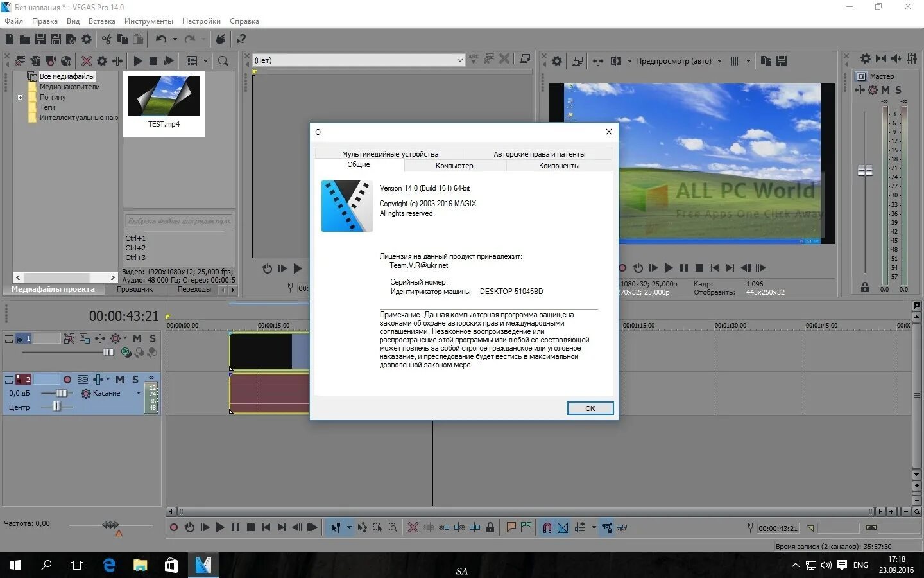Click preview properties gear icon

(557, 61)
